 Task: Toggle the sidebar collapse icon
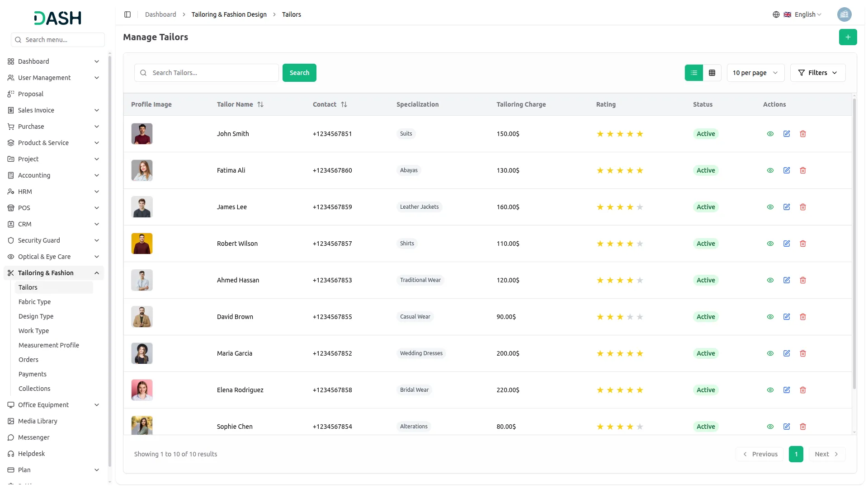point(127,14)
